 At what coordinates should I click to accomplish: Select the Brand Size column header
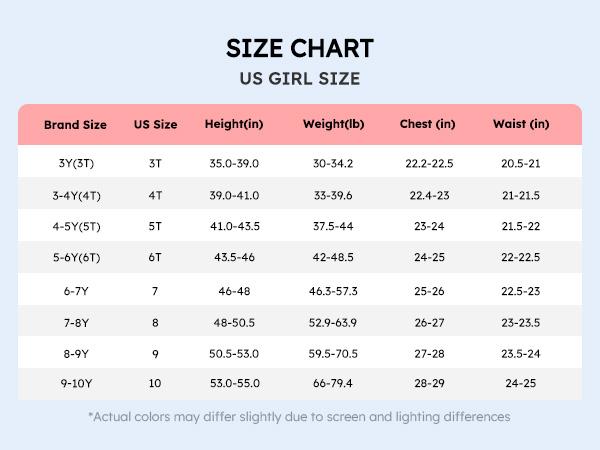pyautogui.click(x=75, y=125)
